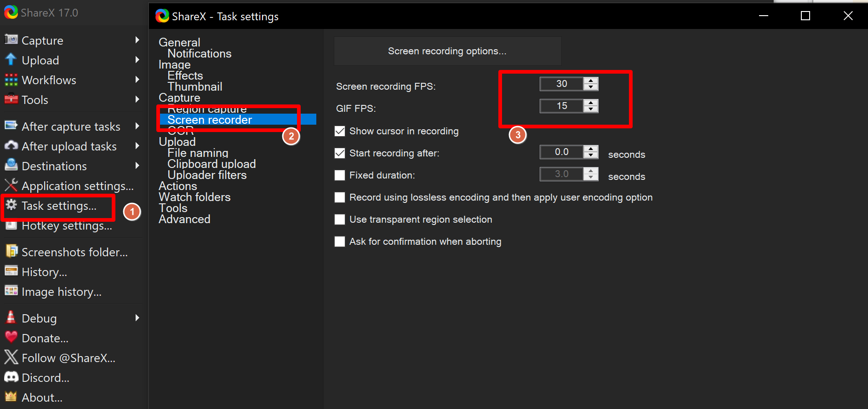Click the Debug cone icon
This screenshot has width=868, height=409.
click(11, 317)
